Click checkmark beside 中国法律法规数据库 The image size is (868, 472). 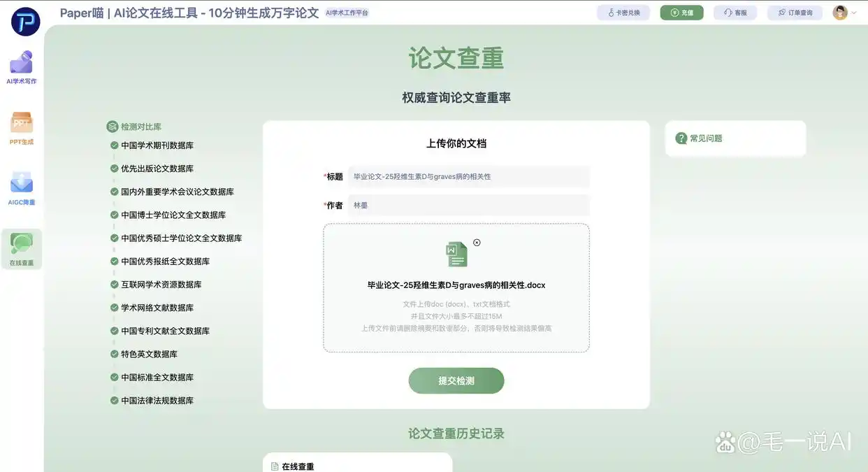coord(114,400)
